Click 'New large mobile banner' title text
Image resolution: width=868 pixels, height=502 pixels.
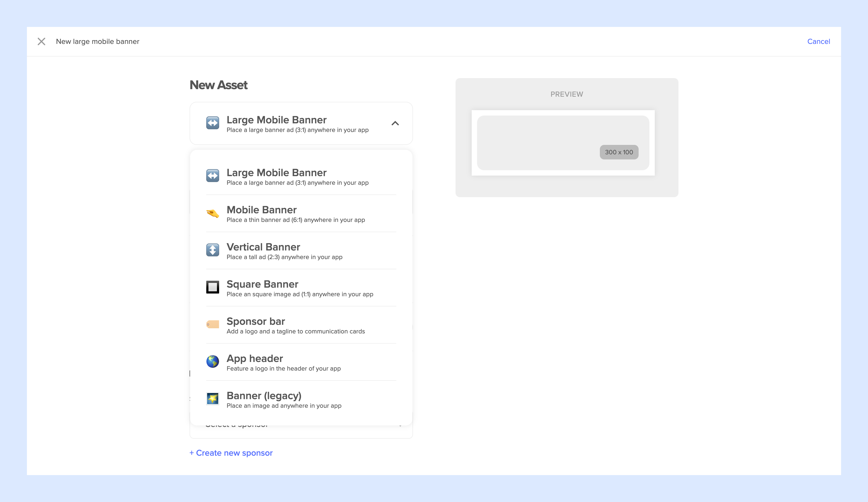tap(97, 41)
